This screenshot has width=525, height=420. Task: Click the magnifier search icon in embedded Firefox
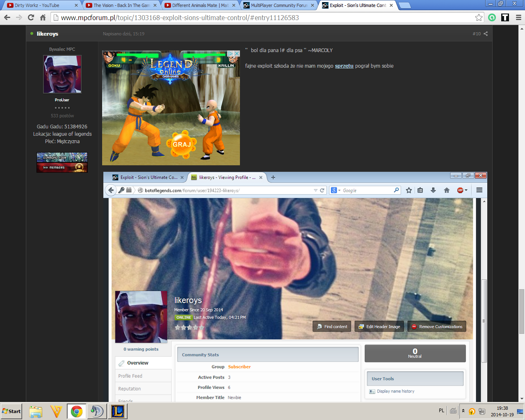click(x=396, y=190)
